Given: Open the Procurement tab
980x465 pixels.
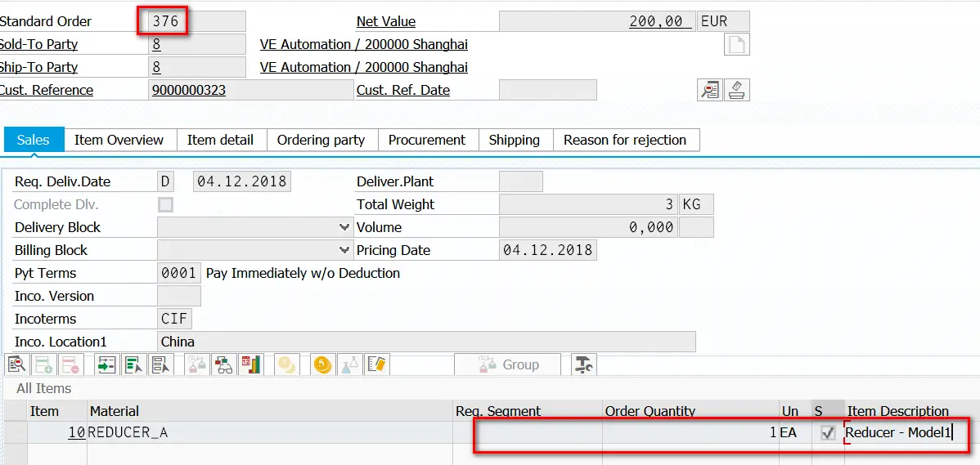Looking at the screenshot, I should point(427,140).
